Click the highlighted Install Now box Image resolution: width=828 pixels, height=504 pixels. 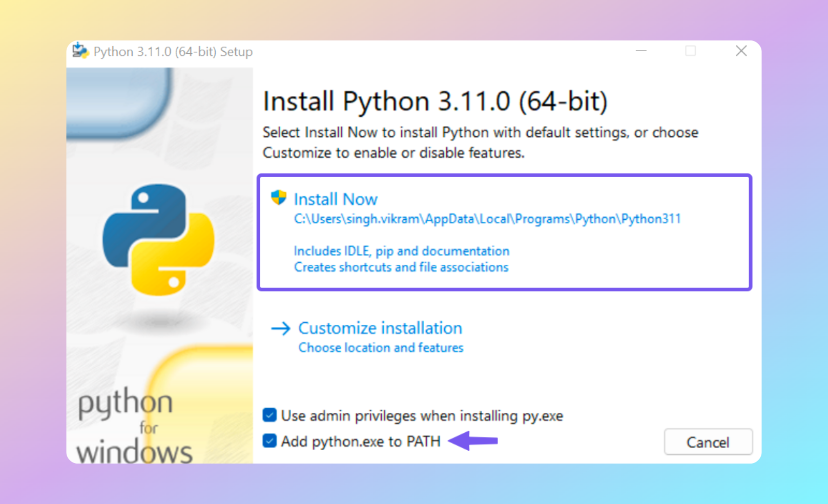[505, 232]
